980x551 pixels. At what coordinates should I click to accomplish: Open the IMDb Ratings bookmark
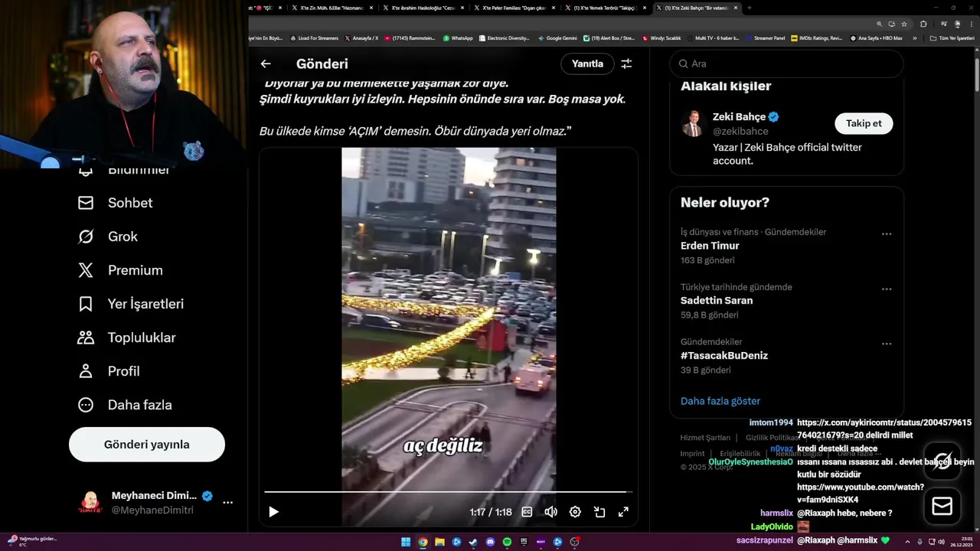[x=817, y=37]
